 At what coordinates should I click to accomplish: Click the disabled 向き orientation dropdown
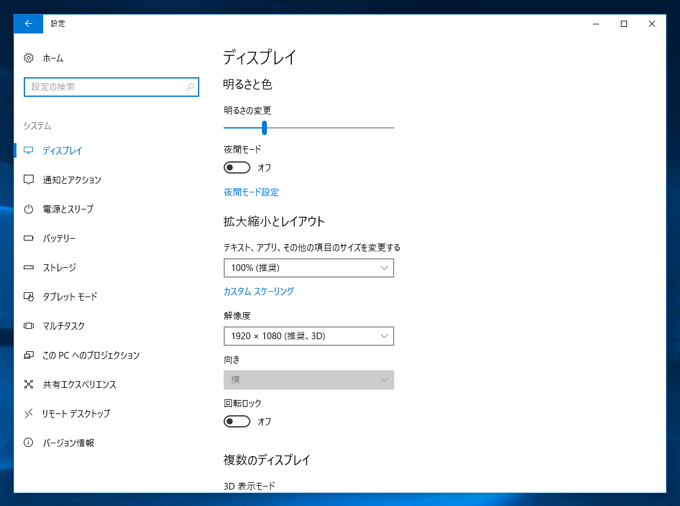point(309,380)
